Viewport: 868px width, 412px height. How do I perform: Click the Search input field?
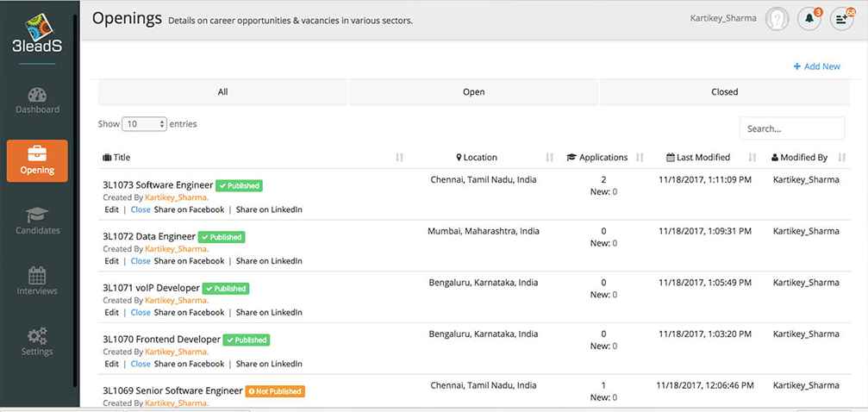pos(791,128)
